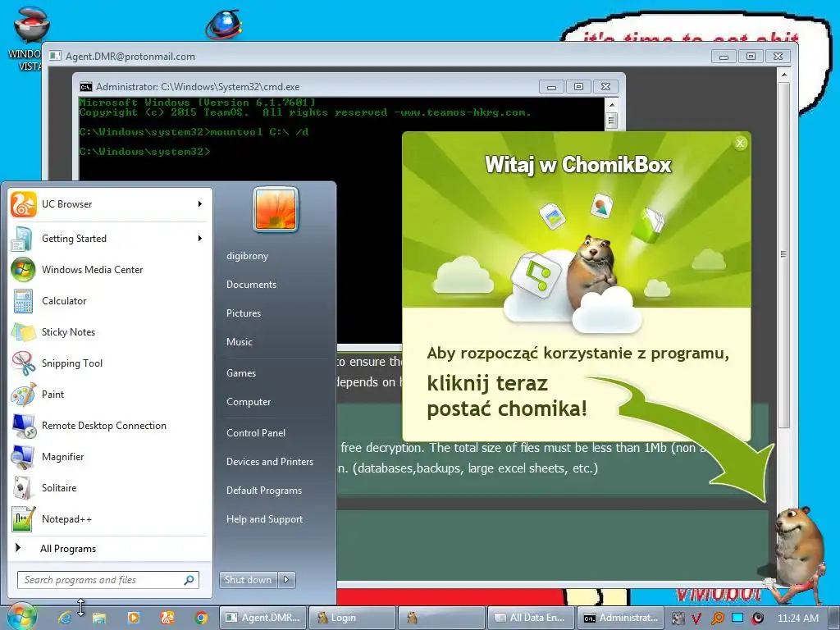Image resolution: width=840 pixels, height=630 pixels.
Task: Click the Search programs and files box
Action: (x=107, y=580)
